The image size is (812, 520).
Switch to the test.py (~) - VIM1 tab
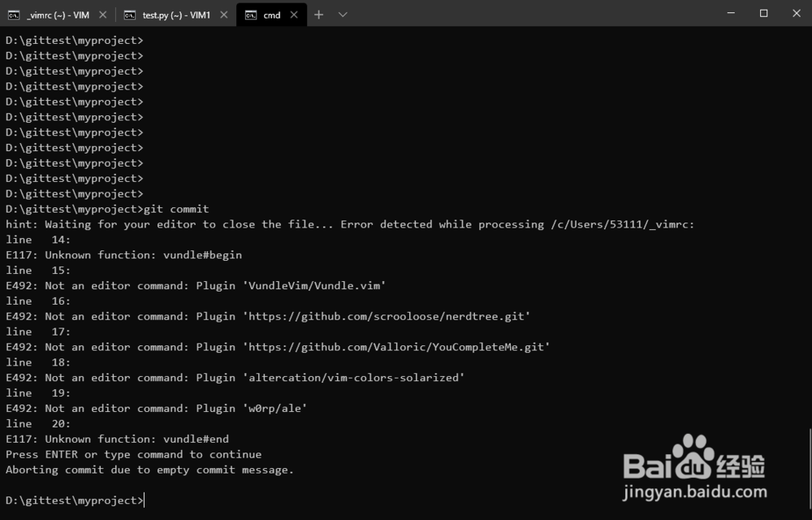(x=176, y=15)
